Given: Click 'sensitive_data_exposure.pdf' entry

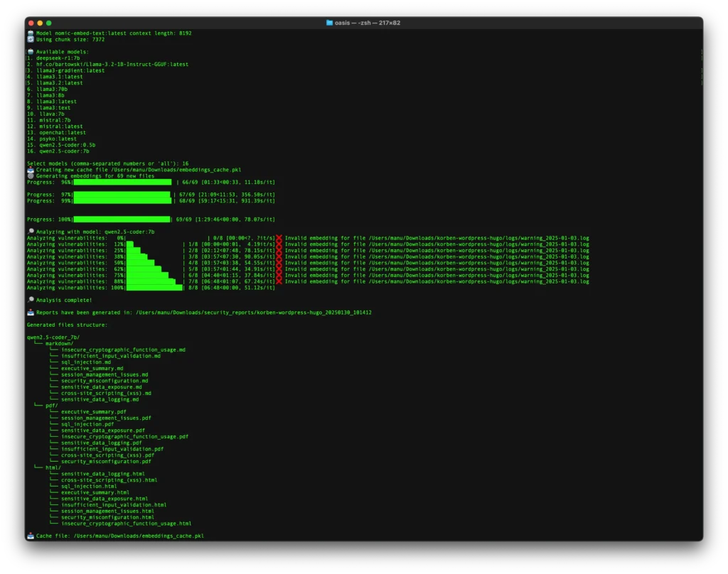Looking at the screenshot, I should tap(103, 430).
